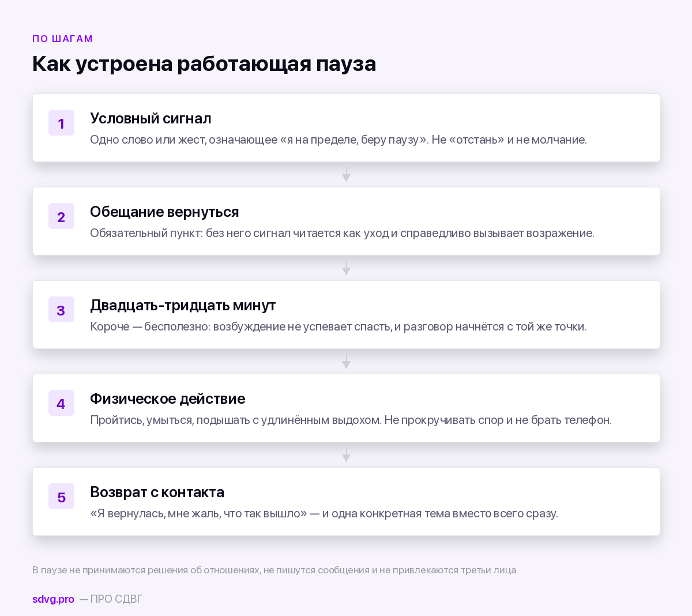This screenshot has width=692, height=616.
Task: Click the text 'Пройтись, умыться, подышать…'
Action: coord(351,420)
